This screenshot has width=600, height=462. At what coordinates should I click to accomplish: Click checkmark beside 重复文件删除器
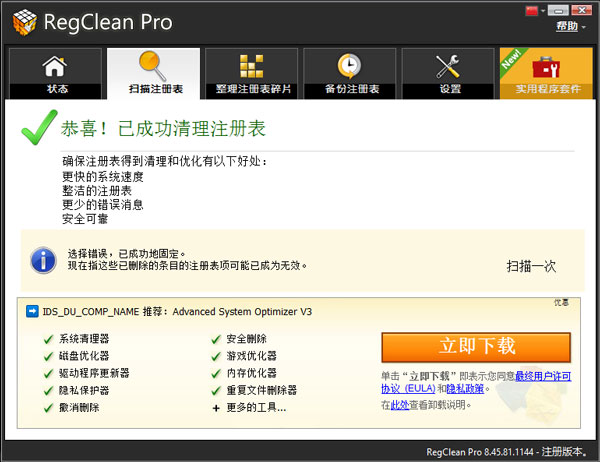click(x=216, y=391)
